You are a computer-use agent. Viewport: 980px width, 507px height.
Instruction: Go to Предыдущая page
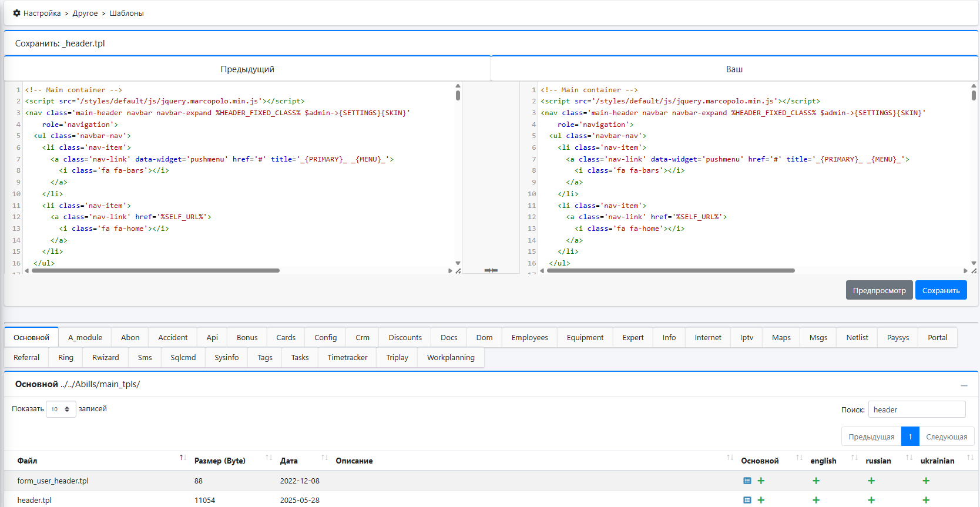coord(871,437)
